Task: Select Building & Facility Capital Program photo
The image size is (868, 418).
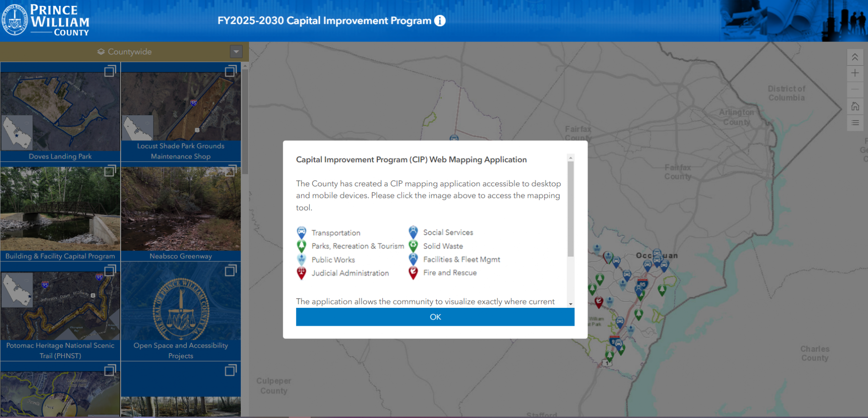Action: [60, 209]
